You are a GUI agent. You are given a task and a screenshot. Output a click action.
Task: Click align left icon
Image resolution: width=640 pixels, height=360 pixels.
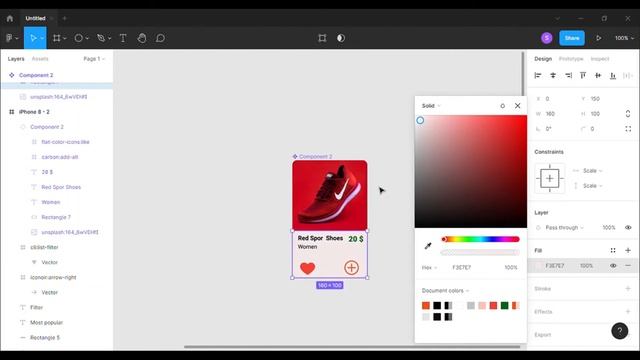click(x=538, y=75)
